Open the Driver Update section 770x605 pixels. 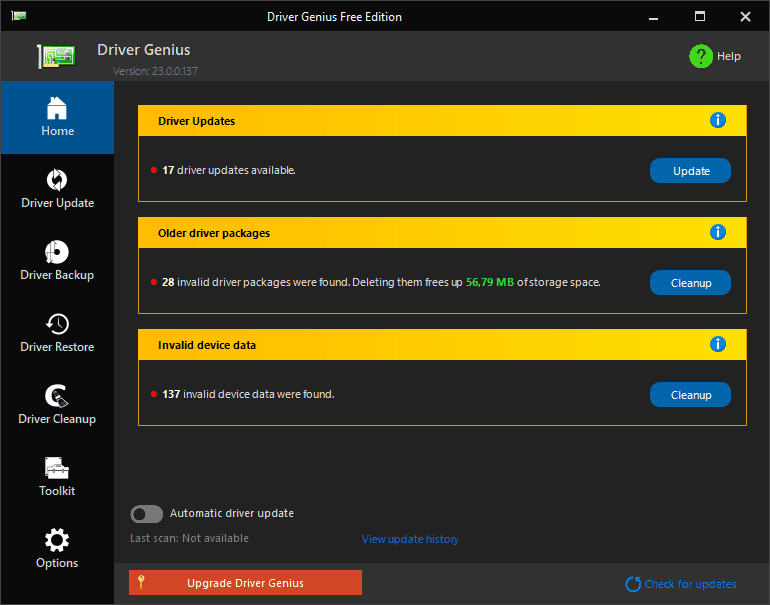click(x=57, y=190)
